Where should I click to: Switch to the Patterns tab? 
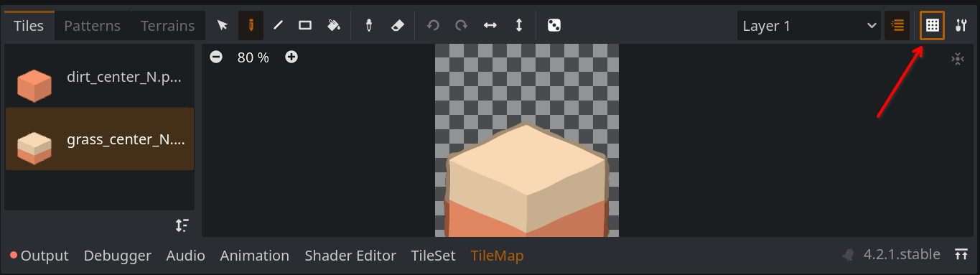tap(92, 26)
